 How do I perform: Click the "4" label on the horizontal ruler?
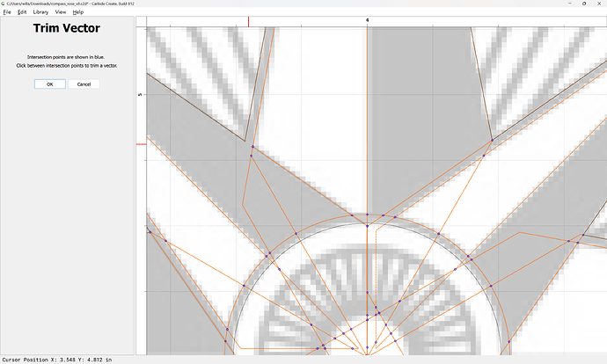[367, 19]
